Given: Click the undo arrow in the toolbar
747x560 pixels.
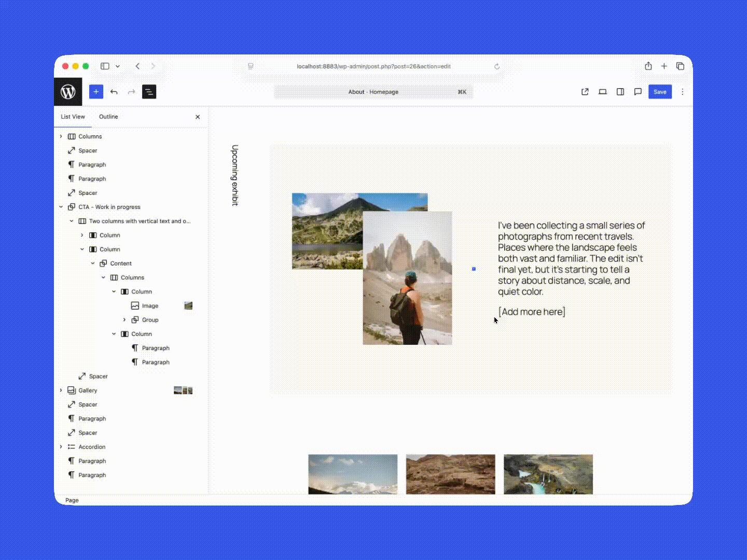Looking at the screenshot, I should coord(114,92).
